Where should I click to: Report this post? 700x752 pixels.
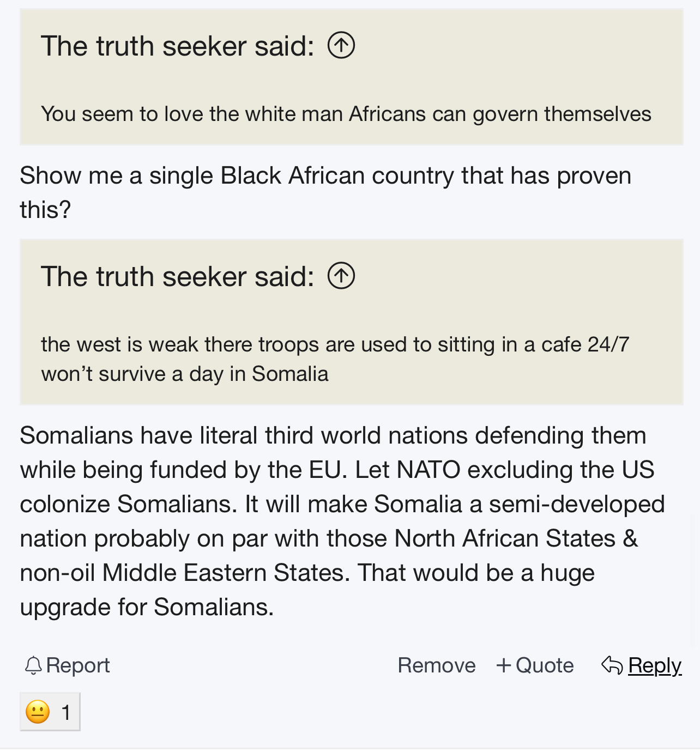68,665
